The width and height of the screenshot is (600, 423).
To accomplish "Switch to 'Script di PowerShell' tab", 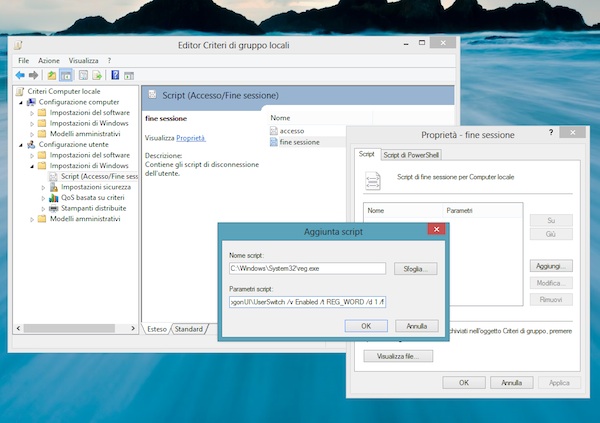I will (x=412, y=154).
